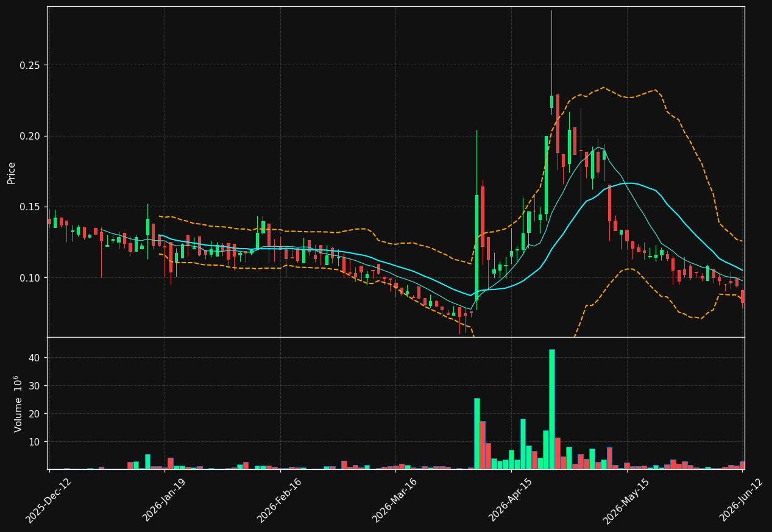
Task: Select the 2026-Feb-16 date label
Action: click(280, 500)
